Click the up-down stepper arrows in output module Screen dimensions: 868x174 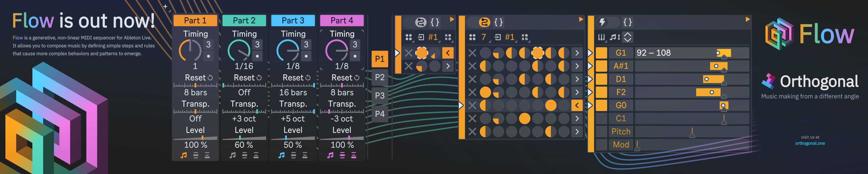coord(627,37)
